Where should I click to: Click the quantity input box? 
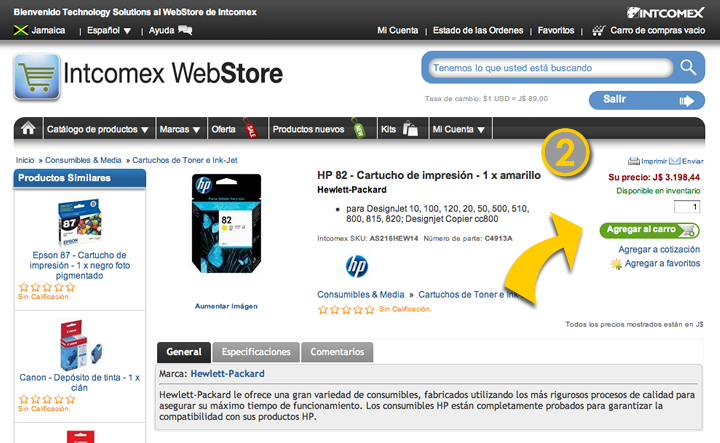[x=687, y=207]
